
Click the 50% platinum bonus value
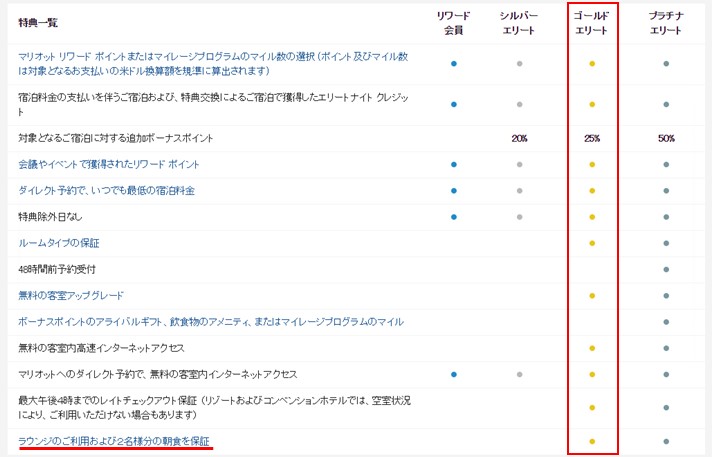(x=666, y=138)
